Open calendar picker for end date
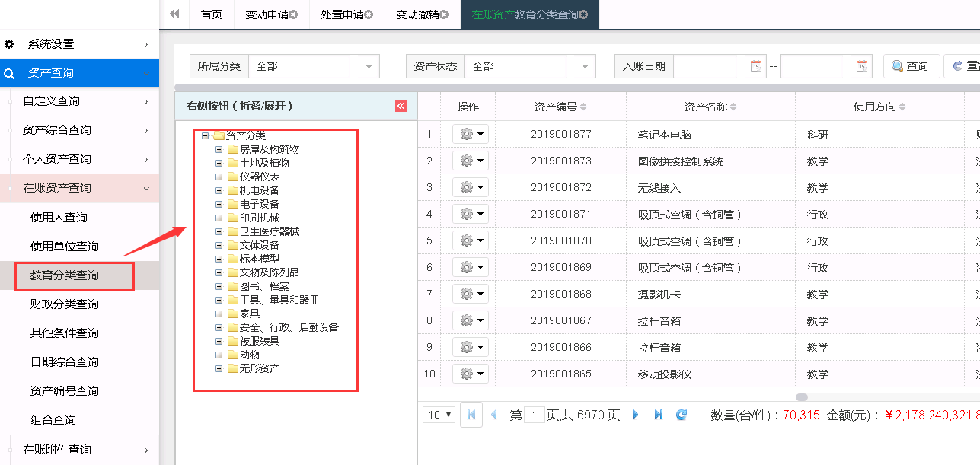Screen dimensions: 980x465 861,66
